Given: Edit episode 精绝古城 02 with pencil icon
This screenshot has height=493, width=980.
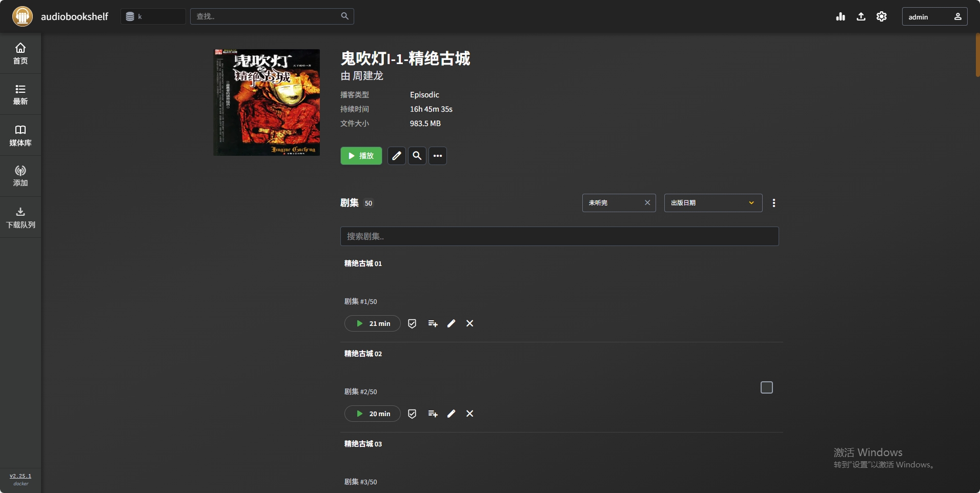Looking at the screenshot, I should (x=451, y=414).
